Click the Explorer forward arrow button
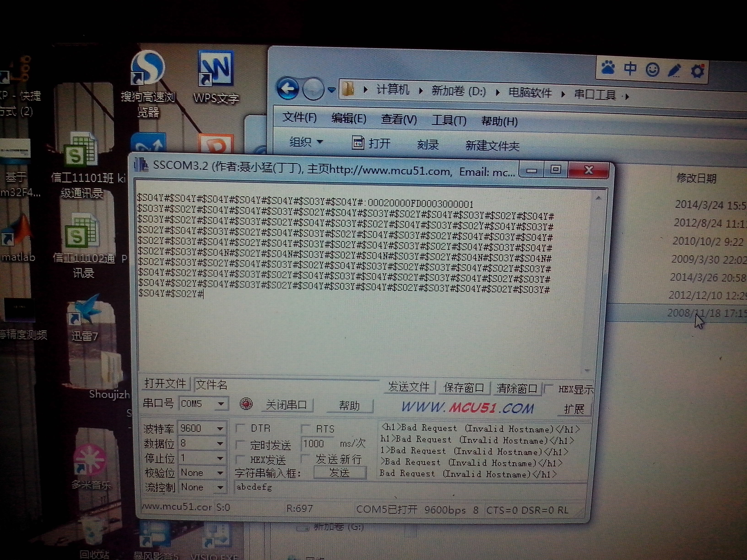The width and height of the screenshot is (747, 560). (x=313, y=89)
